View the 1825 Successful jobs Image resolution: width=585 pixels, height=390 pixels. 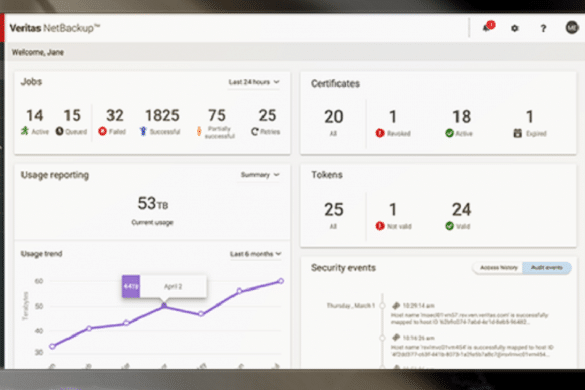click(162, 115)
